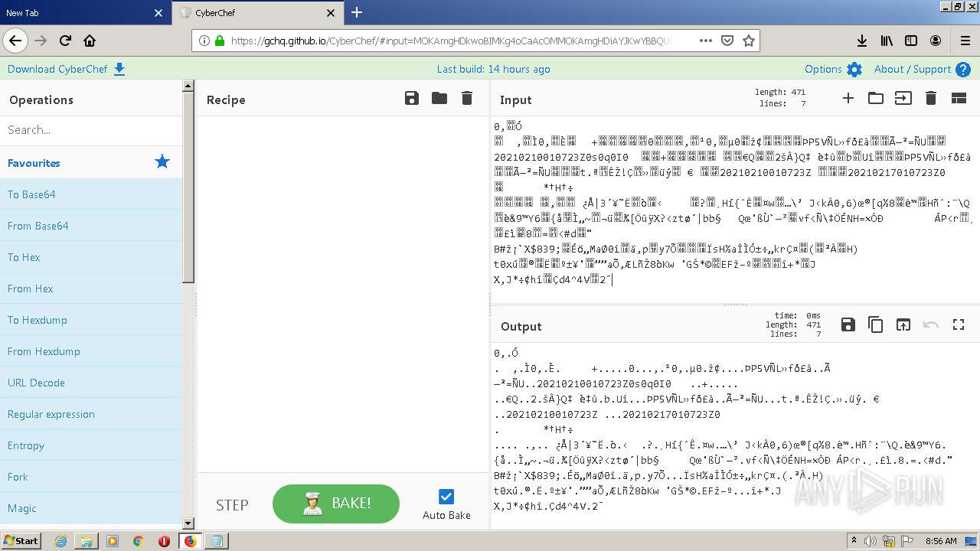Save output to file
Viewport: 980px width, 551px height.
point(848,324)
